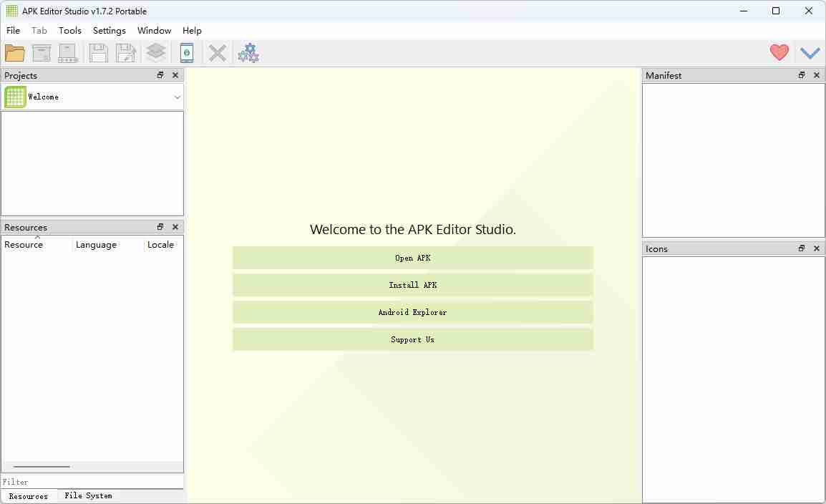Click the Save APK toolbar icon

tap(98, 52)
